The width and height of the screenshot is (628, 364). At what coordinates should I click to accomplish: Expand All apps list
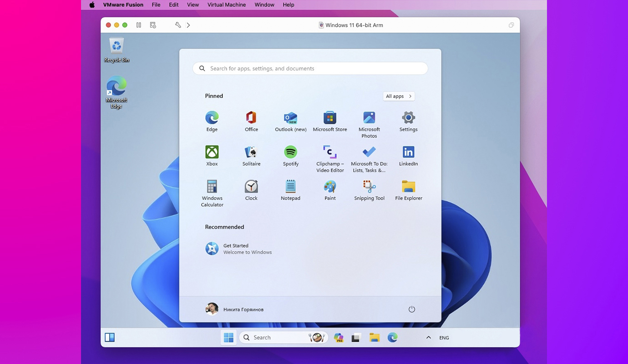399,96
